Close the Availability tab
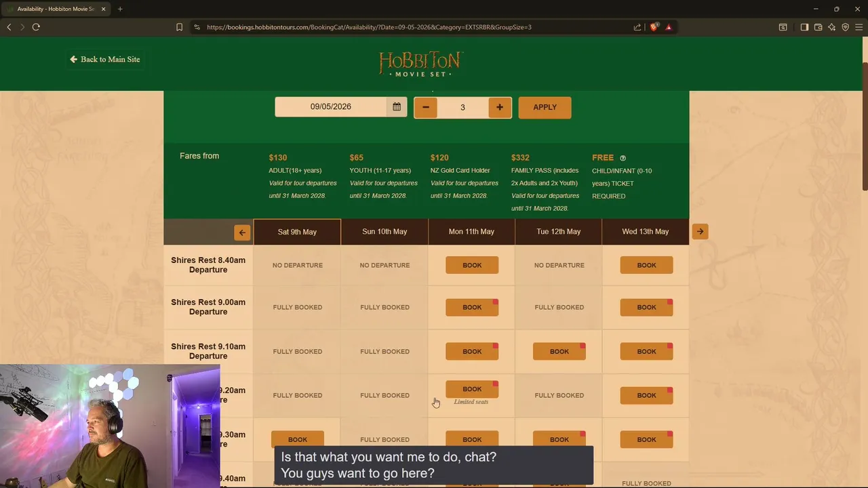The image size is (868, 488). pos(103,9)
